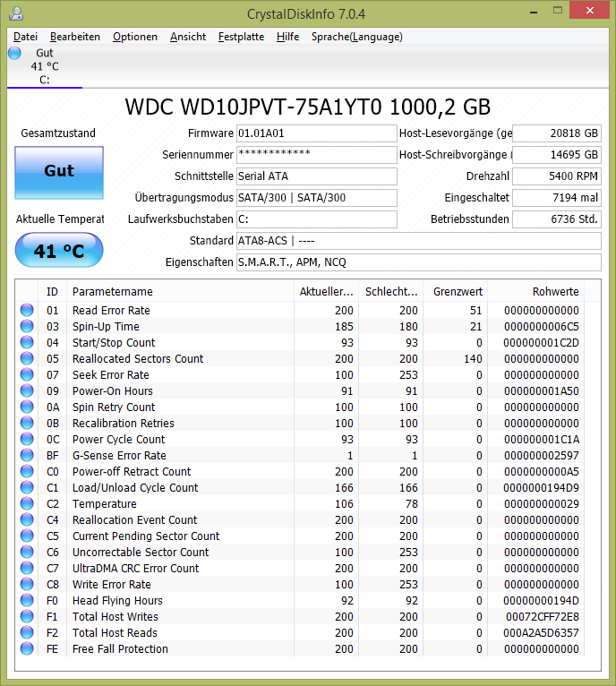This screenshot has height=686, width=616.
Task: Click status orb for Power-off Retract Count
Action: click(x=27, y=471)
